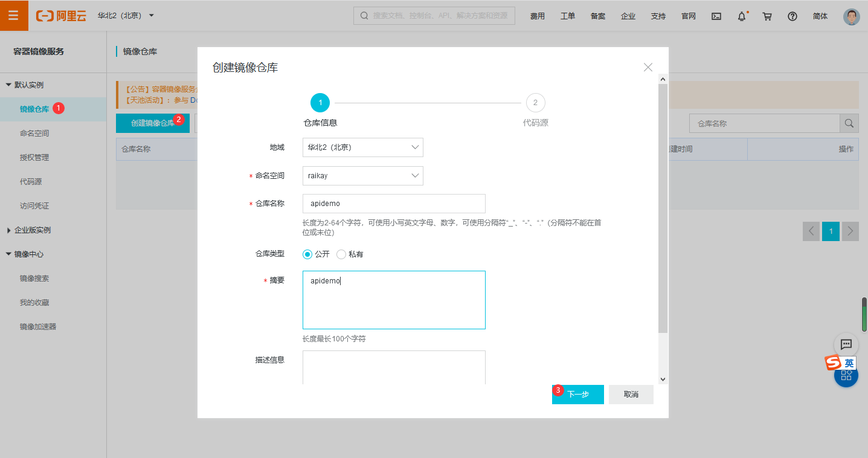Click the 下一步 button
The height and width of the screenshot is (458, 868).
tap(577, 394)
